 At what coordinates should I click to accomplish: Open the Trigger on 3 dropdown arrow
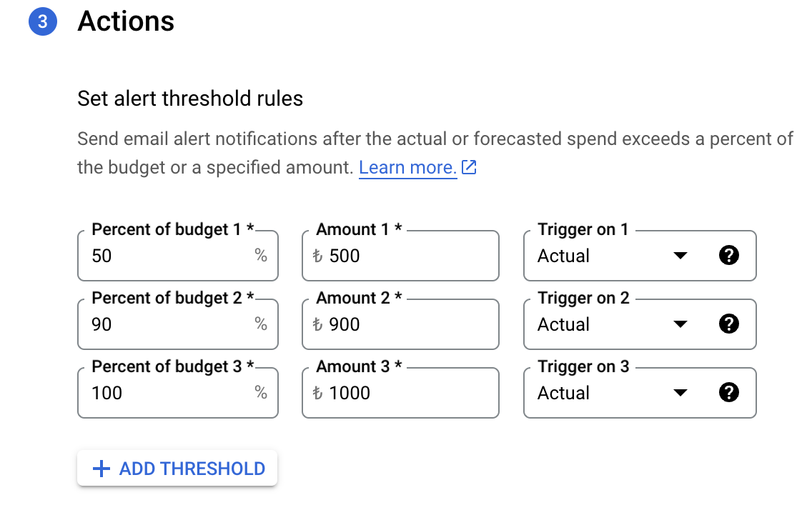click(680, 392)
